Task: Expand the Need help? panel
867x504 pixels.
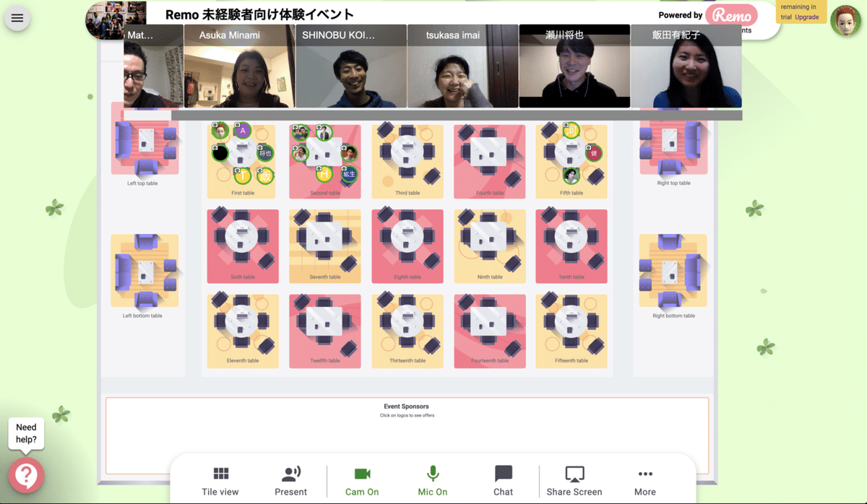Action: pos(26,432)
